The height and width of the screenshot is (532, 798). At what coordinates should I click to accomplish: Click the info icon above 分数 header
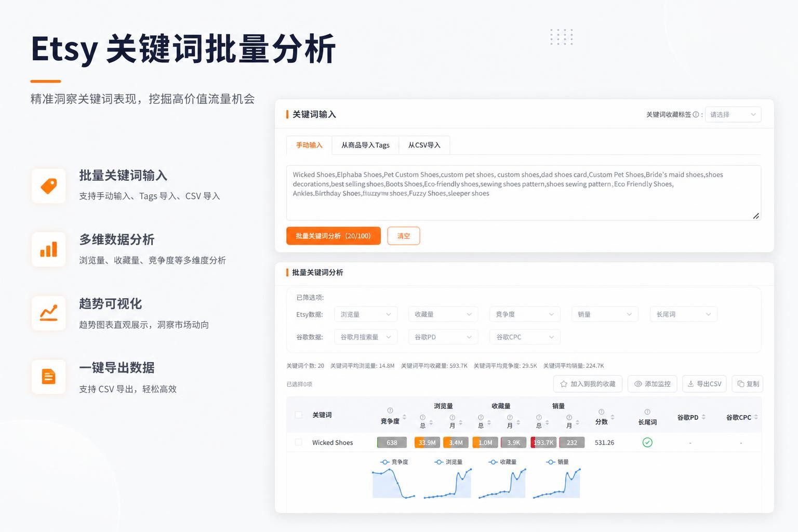(601, 411)
